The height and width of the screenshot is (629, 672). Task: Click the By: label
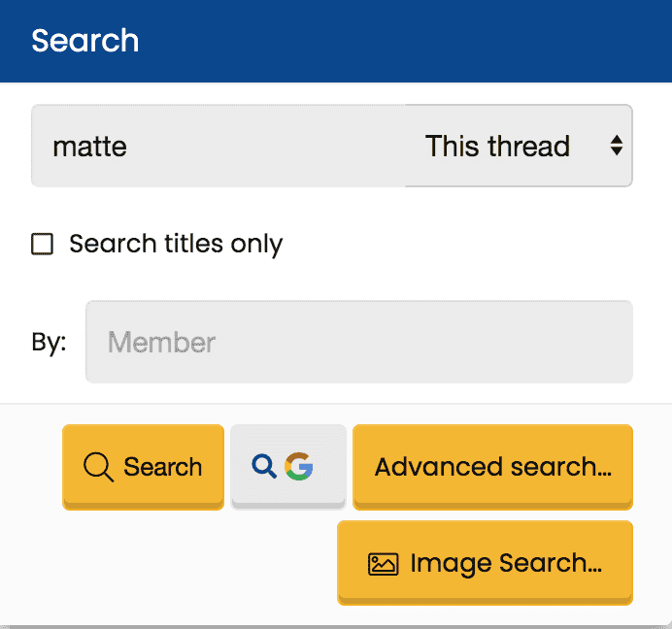(x=49, y=343)
